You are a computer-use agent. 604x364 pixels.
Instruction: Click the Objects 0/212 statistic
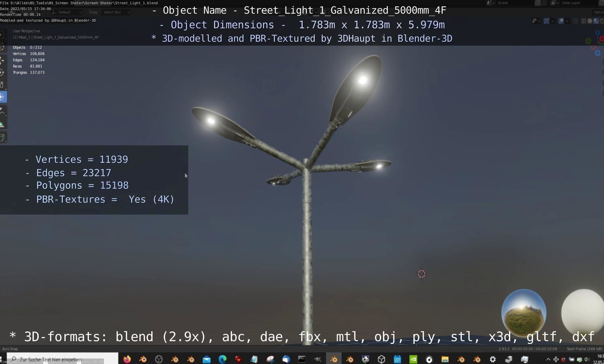[x=27, y=47]
